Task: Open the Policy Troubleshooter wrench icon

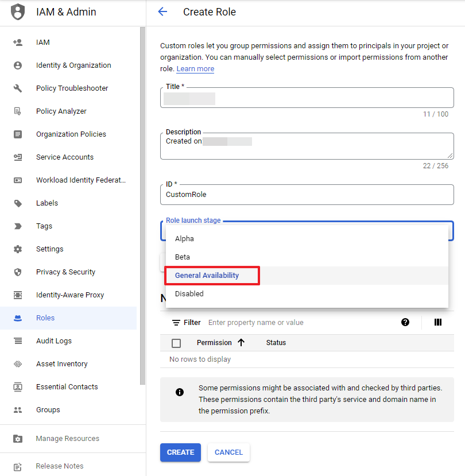Action: [x=18, y=88]
